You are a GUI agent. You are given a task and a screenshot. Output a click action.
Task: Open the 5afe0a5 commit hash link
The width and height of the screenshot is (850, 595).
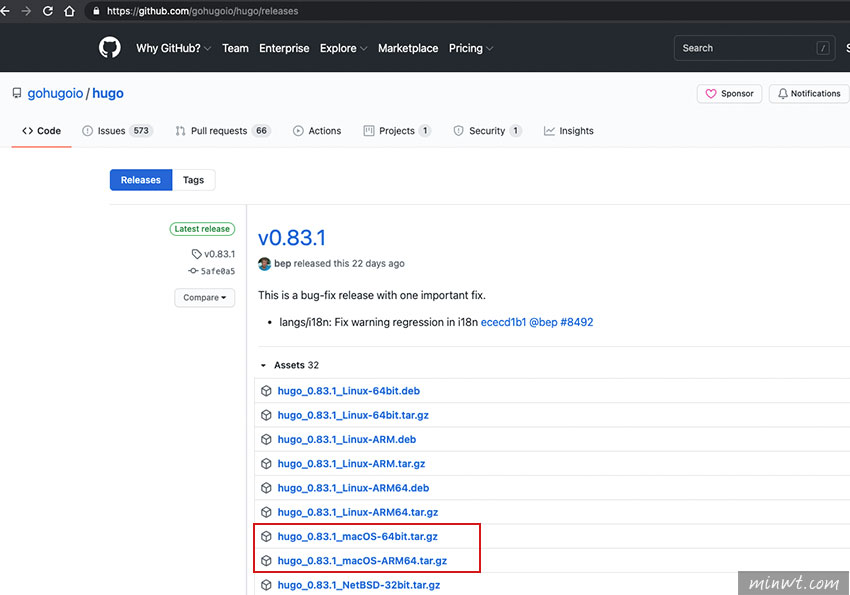218,271
